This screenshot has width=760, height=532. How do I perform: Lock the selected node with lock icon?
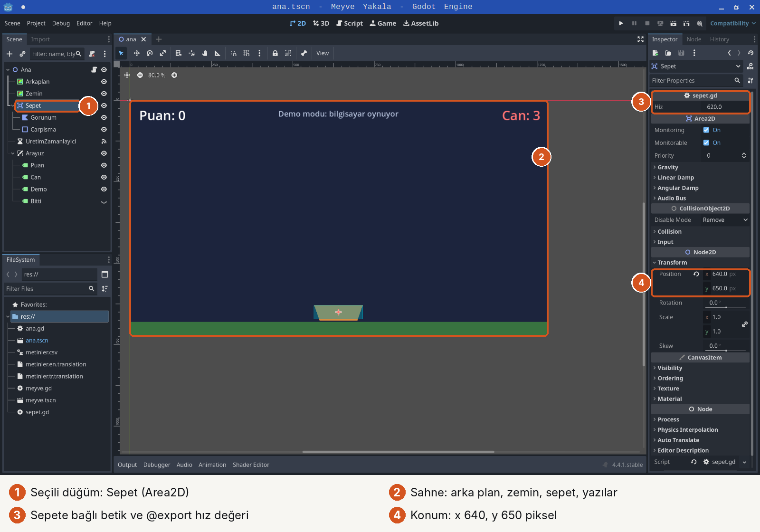(275, 53)
